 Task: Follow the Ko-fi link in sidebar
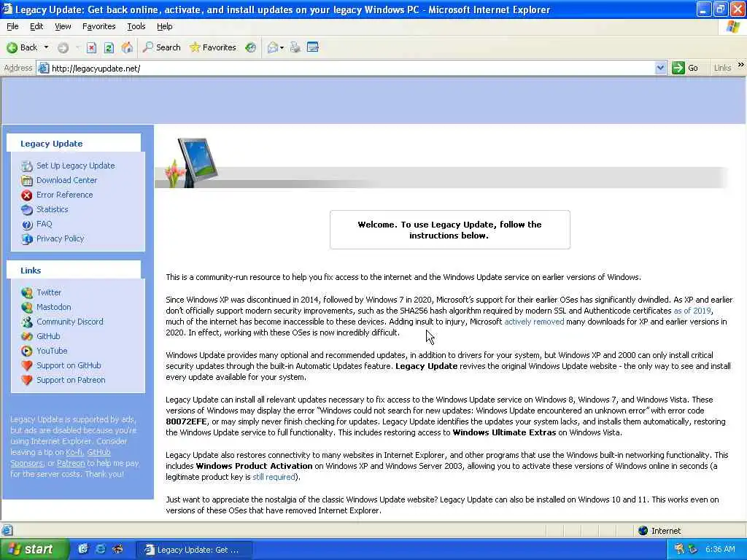pyautogui.click(x=74, y=452)
